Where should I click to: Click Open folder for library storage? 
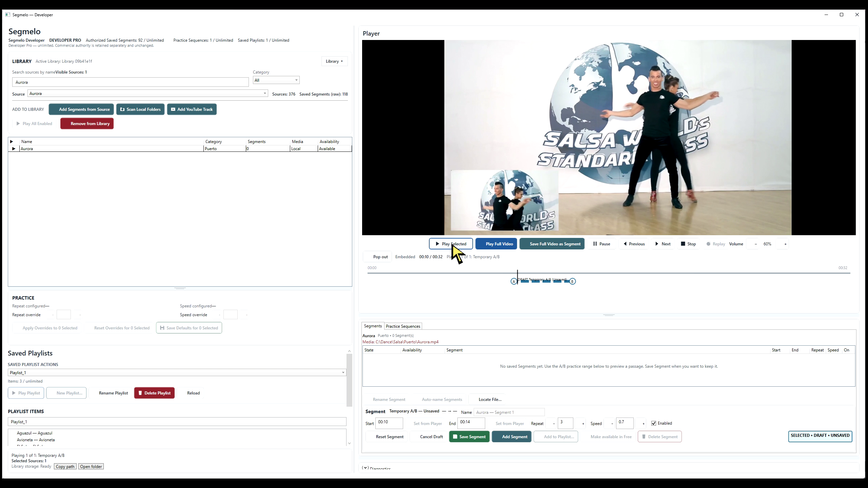point(91,466)
